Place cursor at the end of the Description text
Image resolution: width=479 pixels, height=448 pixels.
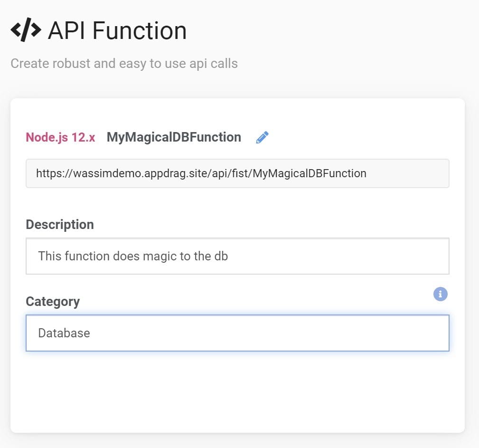[x=229, y=256]
